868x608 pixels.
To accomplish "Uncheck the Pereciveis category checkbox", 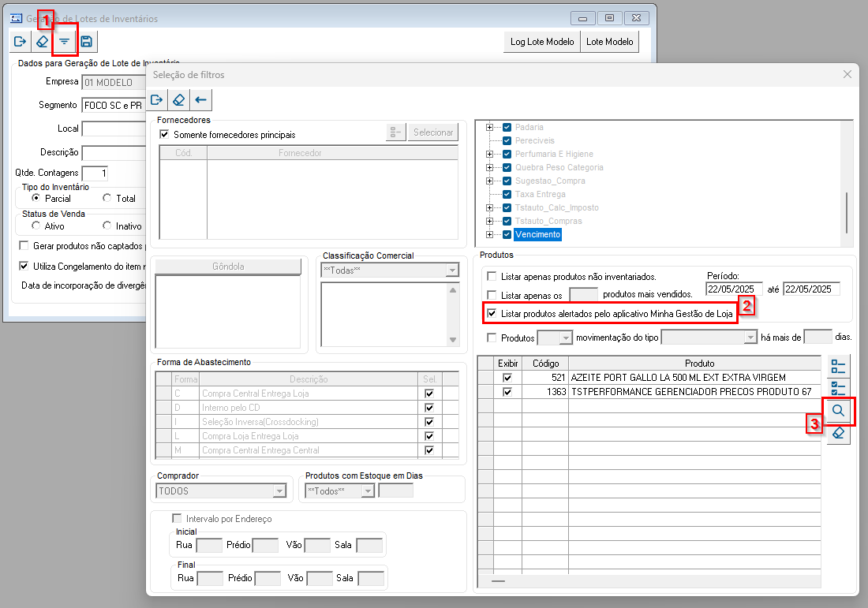I will (x=507, y=140).
